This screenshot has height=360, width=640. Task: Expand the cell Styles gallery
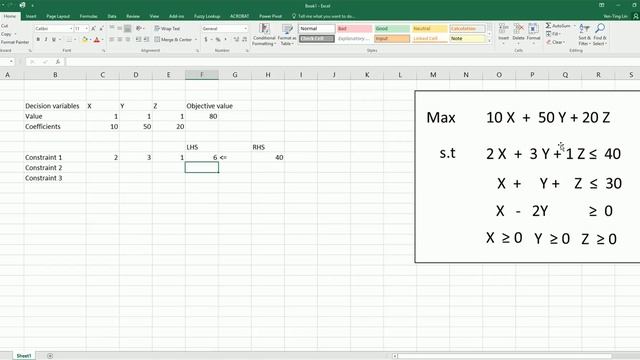(x=489, y=40)
